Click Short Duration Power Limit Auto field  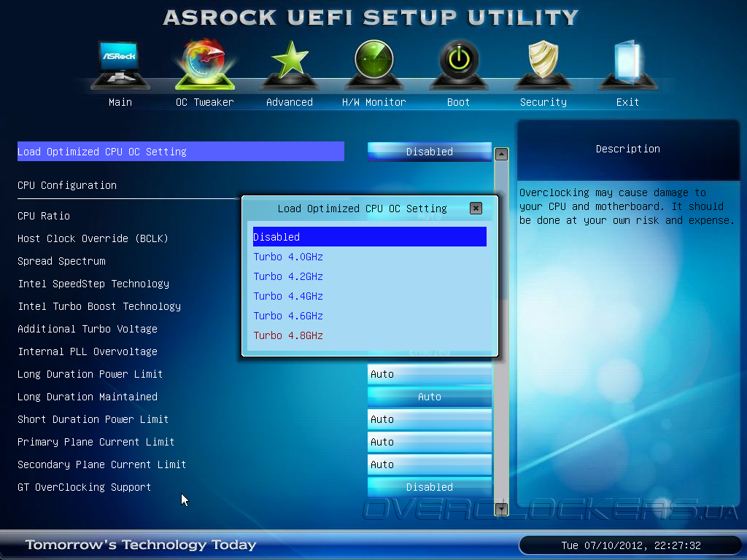pos(429,419)
